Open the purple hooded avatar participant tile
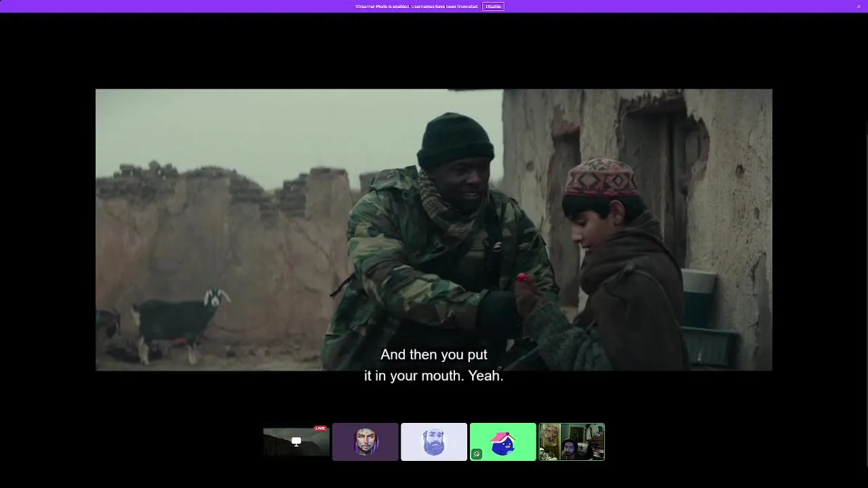 [366, 442]
